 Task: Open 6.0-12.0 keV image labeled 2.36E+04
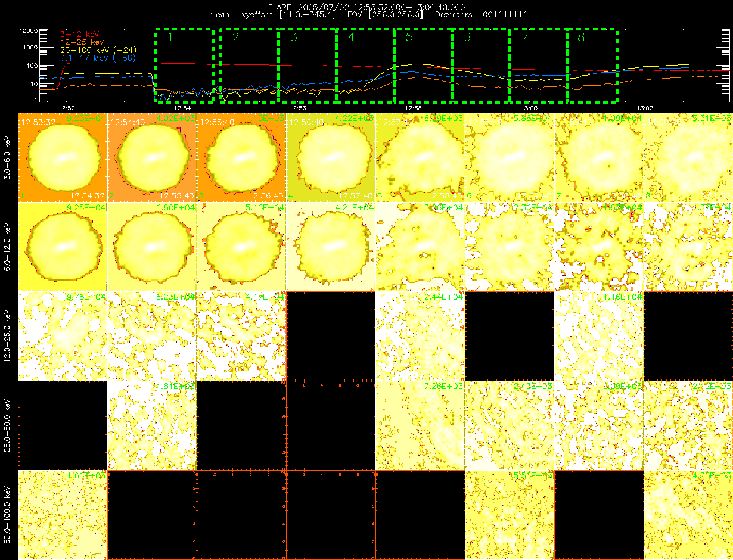coord(510,246)
